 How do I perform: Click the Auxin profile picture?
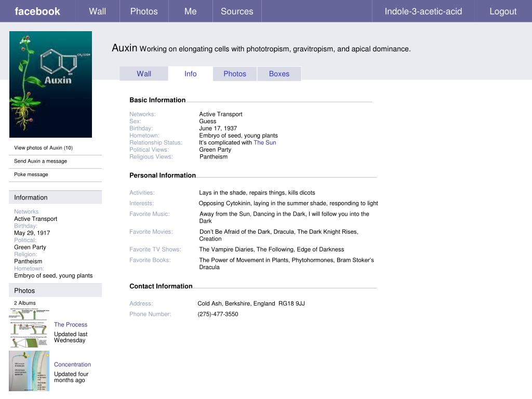tap(50, 84)
